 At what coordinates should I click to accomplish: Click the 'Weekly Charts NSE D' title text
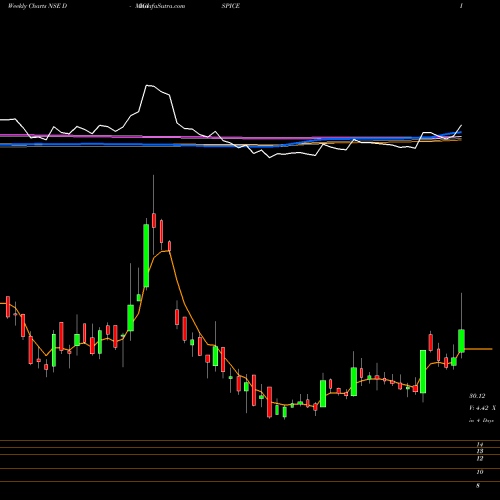[37, 6]
